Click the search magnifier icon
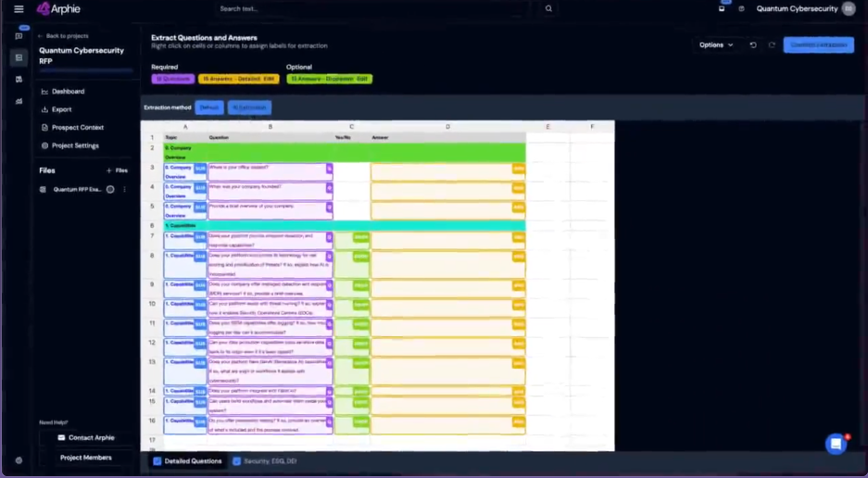Image resolution: width=868 pixels, height=478 pixels. [548, 9]
